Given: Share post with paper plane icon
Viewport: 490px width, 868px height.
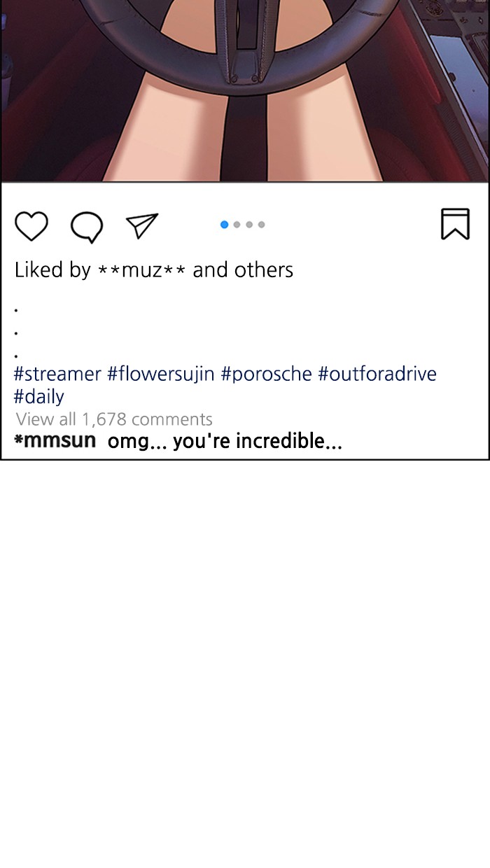Looking at the screenshot, I should (x=142, y=225).
